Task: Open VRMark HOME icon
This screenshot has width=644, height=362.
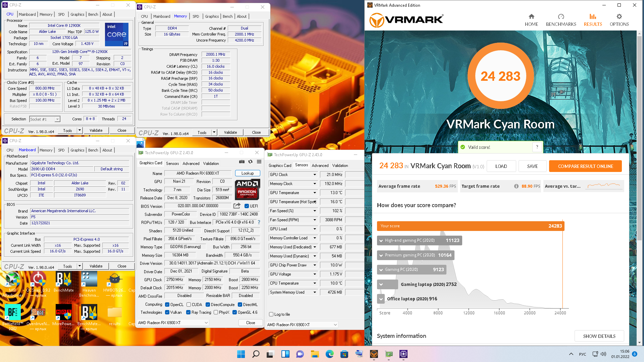Action: point(531,16)
